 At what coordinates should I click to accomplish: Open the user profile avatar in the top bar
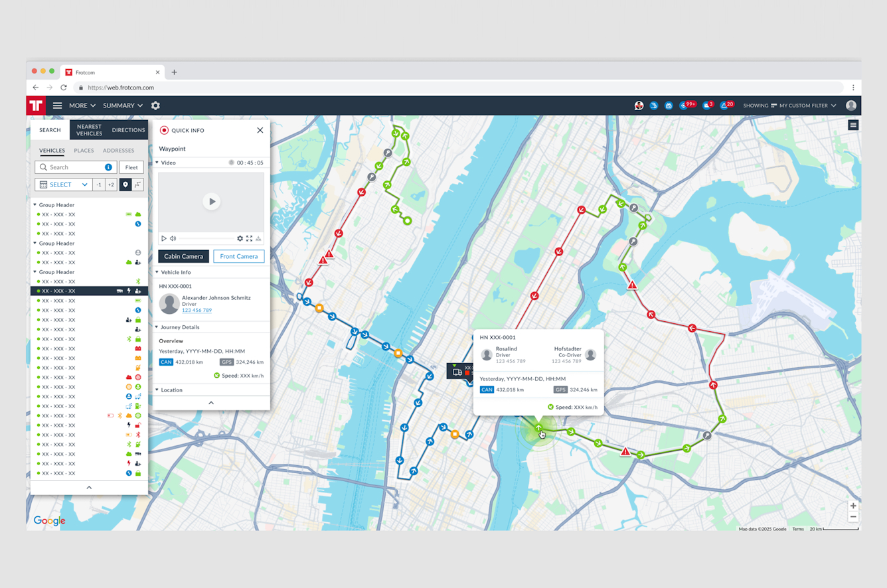coord(851,106)
